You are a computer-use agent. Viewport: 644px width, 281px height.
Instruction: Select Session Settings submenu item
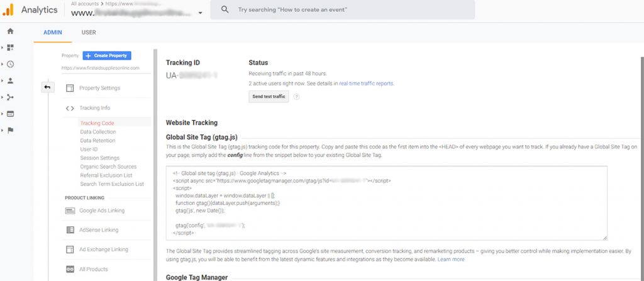click(100, 158)
